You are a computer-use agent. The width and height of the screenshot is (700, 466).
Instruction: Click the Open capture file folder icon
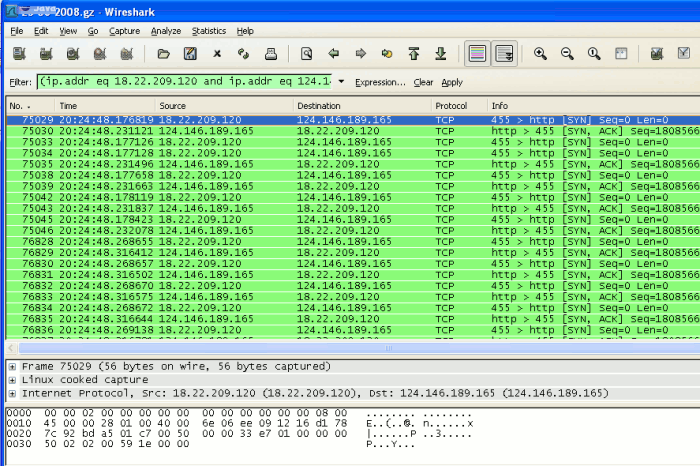163,54
